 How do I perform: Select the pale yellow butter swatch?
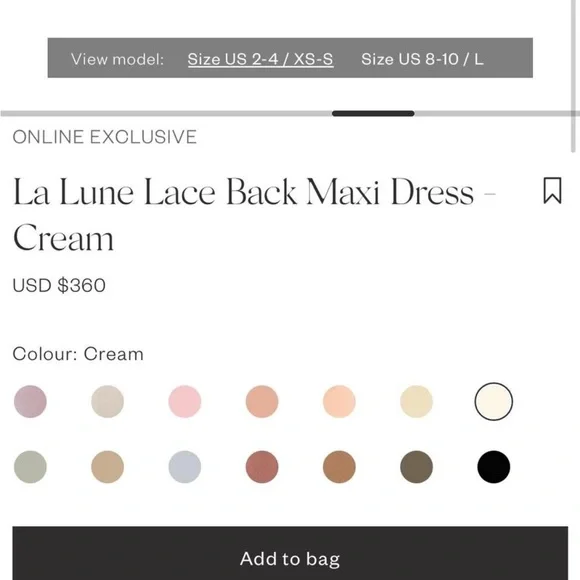(x=417, y=401)
